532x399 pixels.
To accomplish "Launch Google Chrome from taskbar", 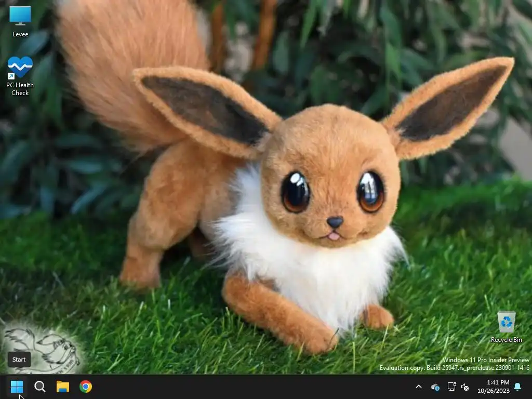I will pos(86,387).
